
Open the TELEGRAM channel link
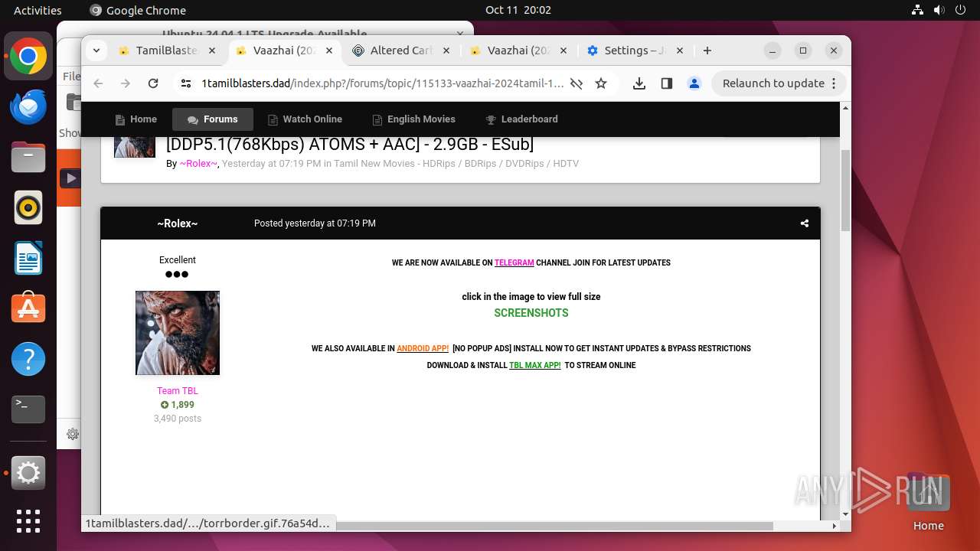click(x=514, y=262)
